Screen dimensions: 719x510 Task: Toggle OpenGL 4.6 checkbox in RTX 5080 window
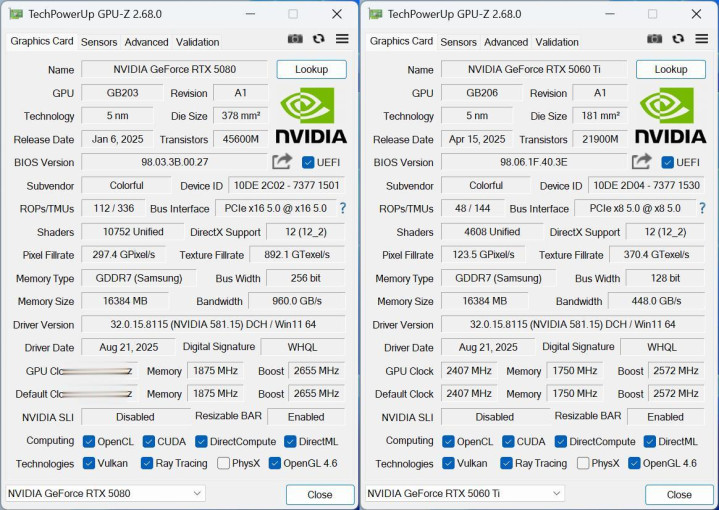tap(275, 463)
